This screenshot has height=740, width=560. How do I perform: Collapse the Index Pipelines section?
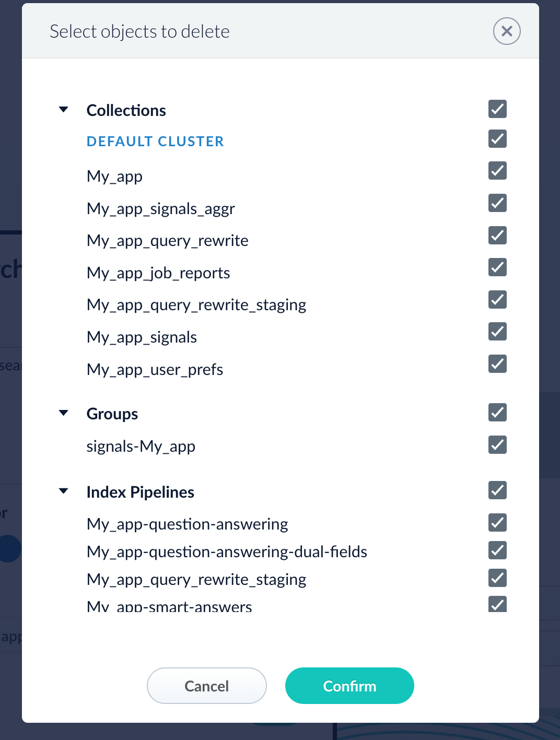coord(64,491)
